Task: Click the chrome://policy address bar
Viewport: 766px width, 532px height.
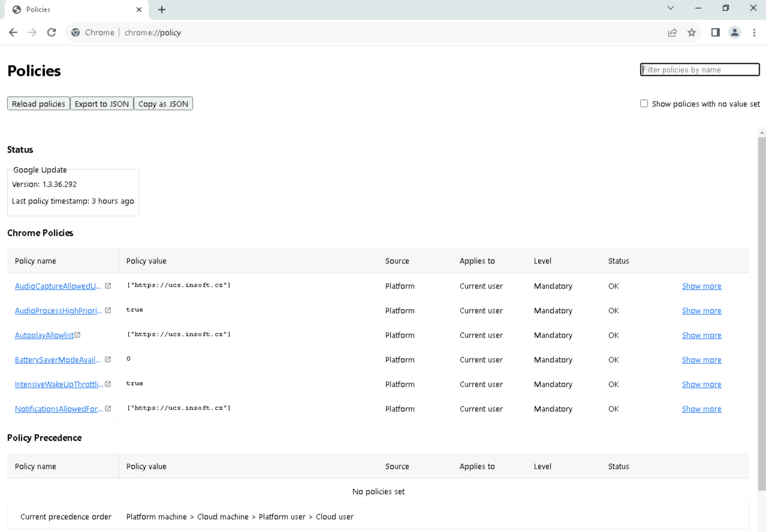Action: click(x=384, y=32)
